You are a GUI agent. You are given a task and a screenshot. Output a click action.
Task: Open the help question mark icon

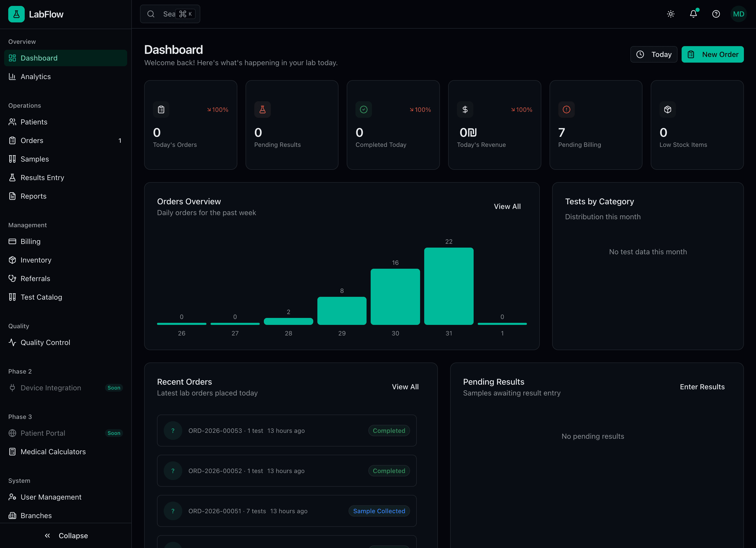pyautogui.click(x=716, y=14)
